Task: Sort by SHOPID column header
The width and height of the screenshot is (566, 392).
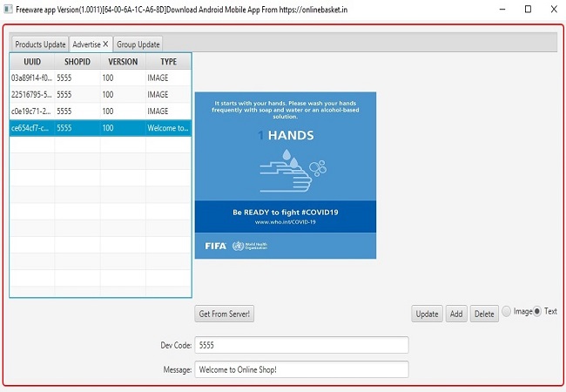Action: click(77, 61)
